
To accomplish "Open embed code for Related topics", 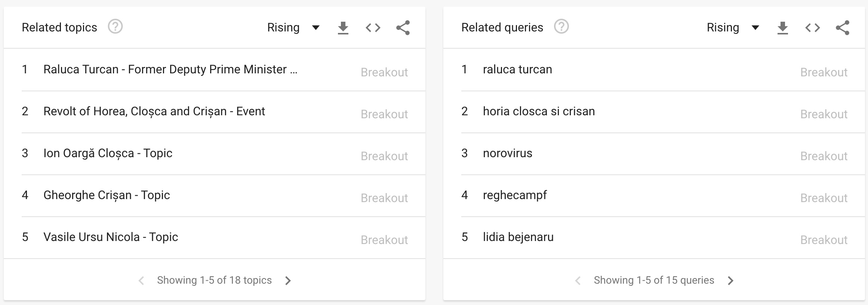I will (x=373, y=28).
